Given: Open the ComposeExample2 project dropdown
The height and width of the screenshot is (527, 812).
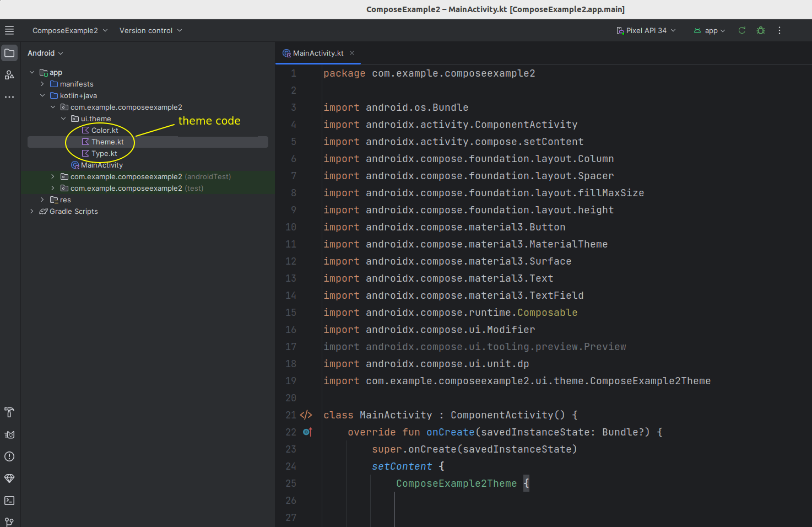Looking at the screenshot, I should coord(70,30).
